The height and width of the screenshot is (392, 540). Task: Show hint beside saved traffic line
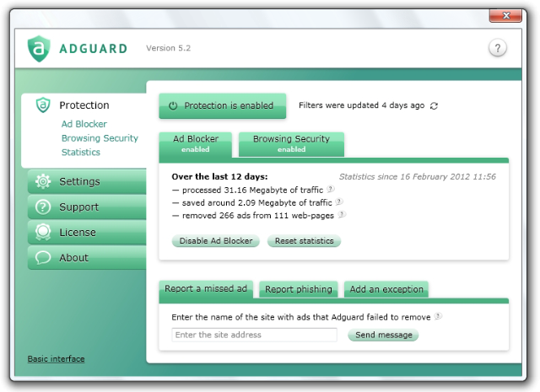click(x=339, y=201)
